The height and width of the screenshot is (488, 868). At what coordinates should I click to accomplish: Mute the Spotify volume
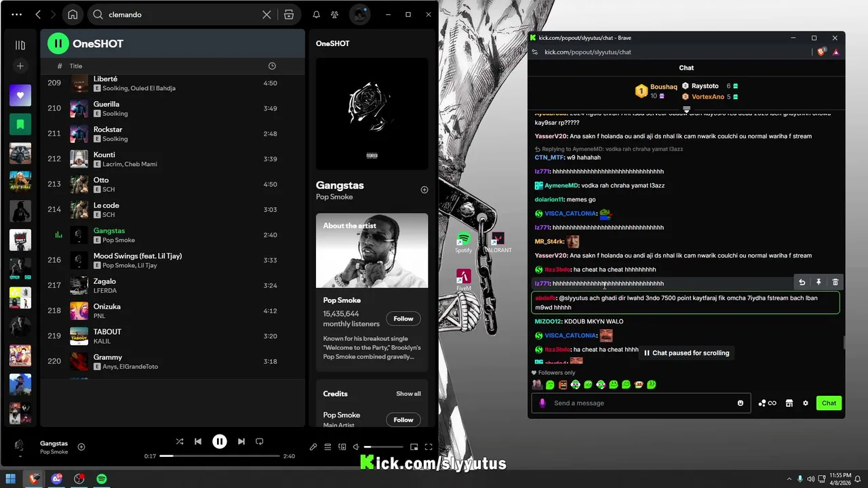pos(356,447)
